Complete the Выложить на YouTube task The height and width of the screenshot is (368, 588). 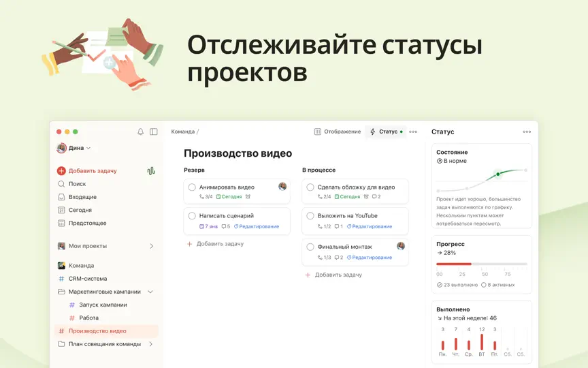coord(310,216)
